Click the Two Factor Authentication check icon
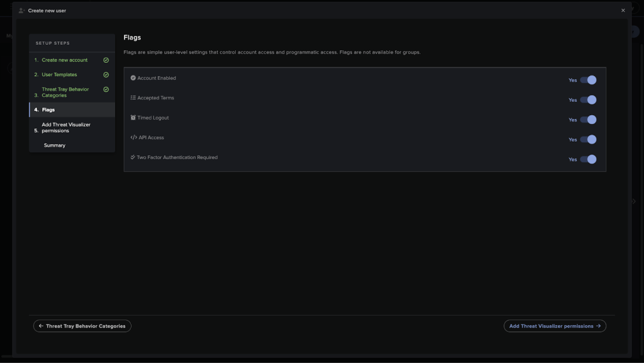This screenshot has width=644, height=363. tap(133, 157)
